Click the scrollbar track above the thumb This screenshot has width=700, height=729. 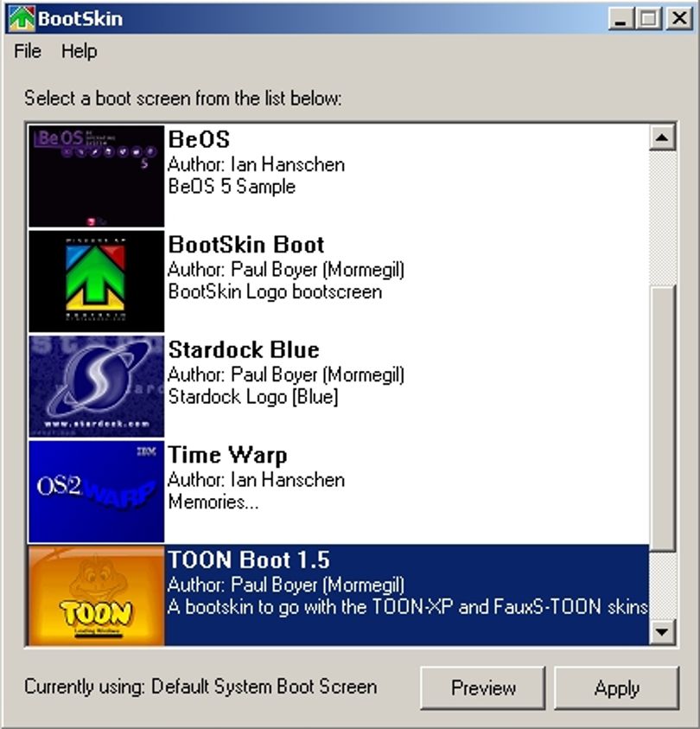coord(662,219)
